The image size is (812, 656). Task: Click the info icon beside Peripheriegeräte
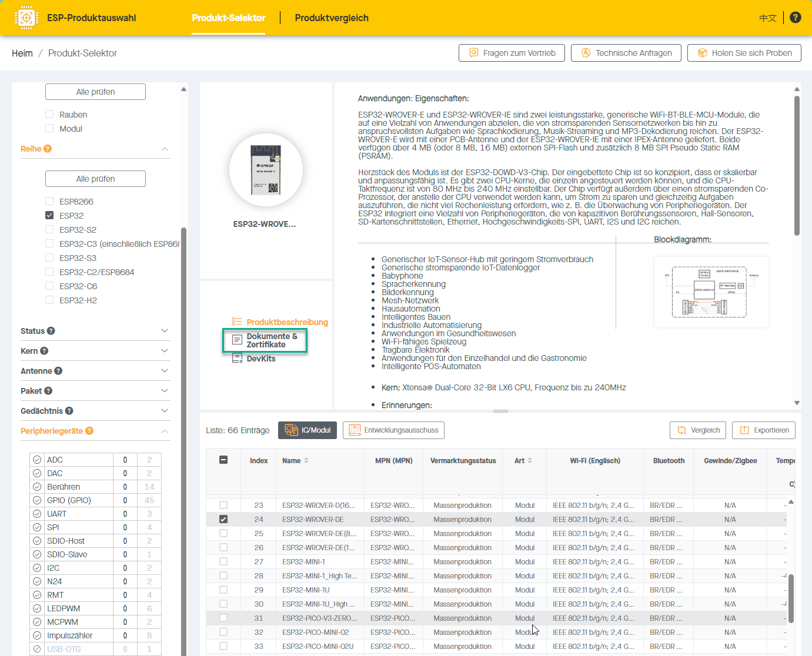(89, 431)
